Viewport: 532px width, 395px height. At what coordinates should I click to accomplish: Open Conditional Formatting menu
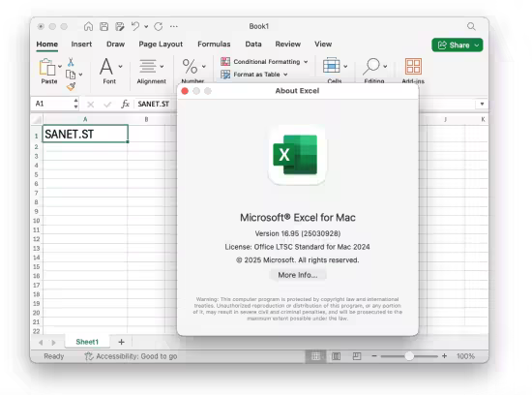point(264,61)
